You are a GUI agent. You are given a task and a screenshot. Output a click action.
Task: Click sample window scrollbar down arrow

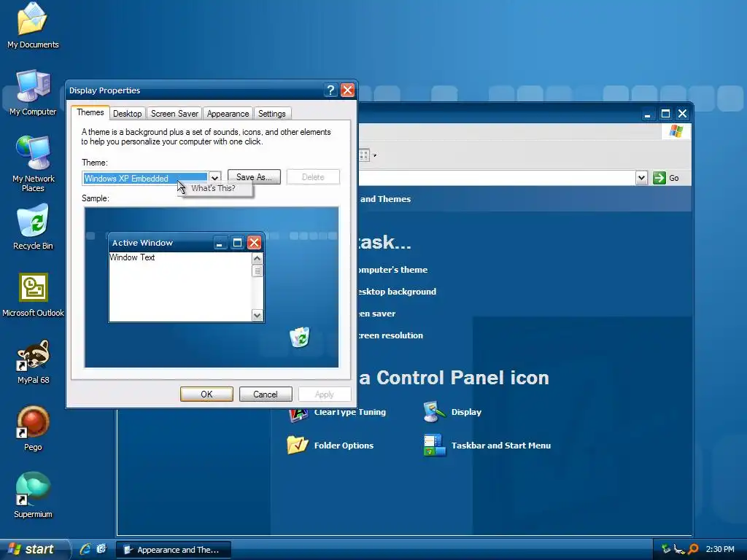click(x=258, y=315)
